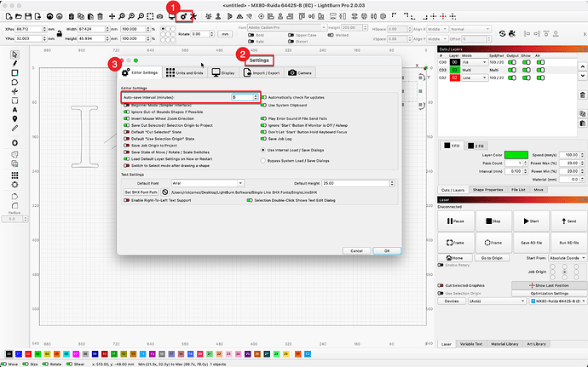Image resolution: width=588 pixels, height=367 pixels.
Task: Open the Grid Array tool
Action: [14, 175]
